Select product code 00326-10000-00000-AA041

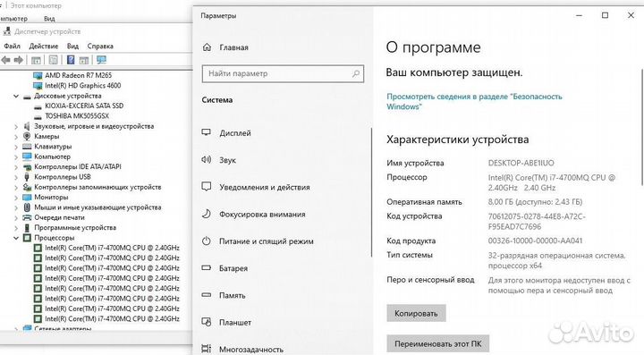tap(535, 241)
